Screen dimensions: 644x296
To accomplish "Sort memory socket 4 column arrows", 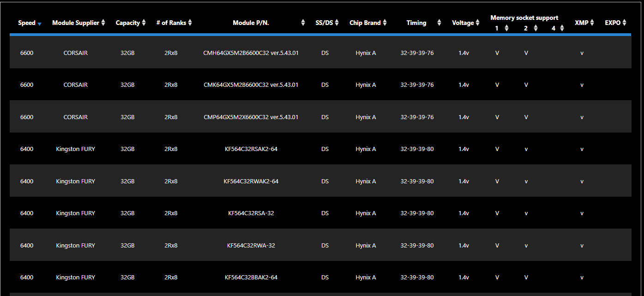I will tap(562, 28).
